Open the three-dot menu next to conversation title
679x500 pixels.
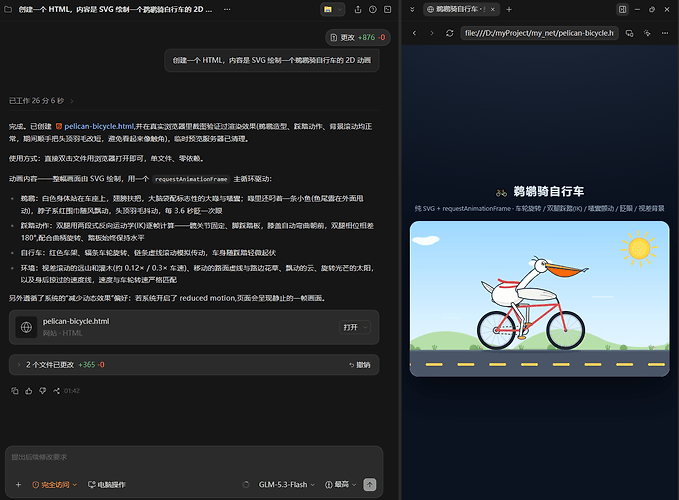pos(227,9)
